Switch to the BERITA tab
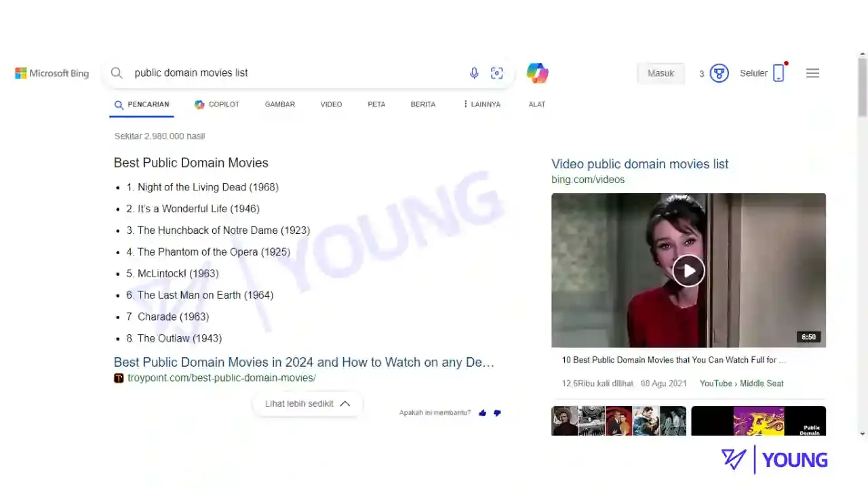 click(x=423, y=104)
